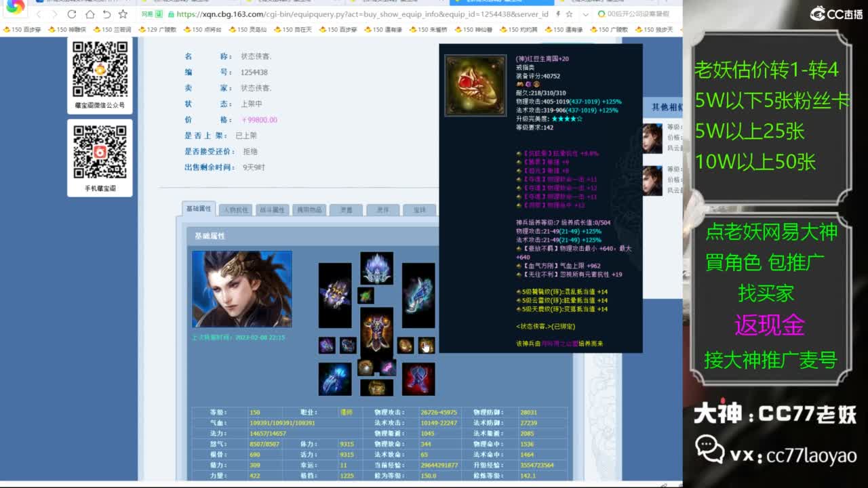Click the CC直播 logo in stream overlay
Image resolution: width=868 pixels, height=488 pixels.
tap(837, 13)
